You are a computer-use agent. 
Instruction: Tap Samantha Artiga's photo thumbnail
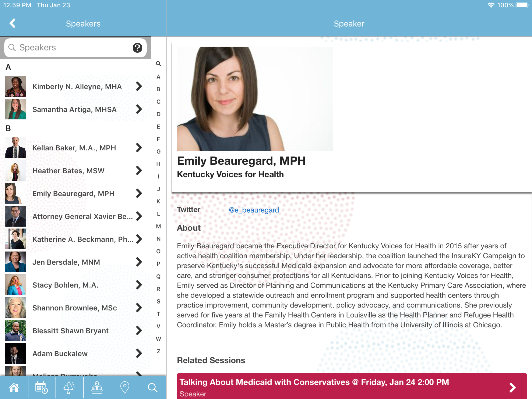[16, 109]
